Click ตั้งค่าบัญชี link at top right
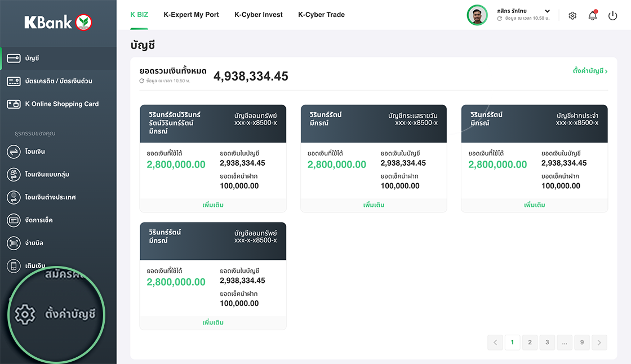The image size is (631, 364). coord(590,71)
